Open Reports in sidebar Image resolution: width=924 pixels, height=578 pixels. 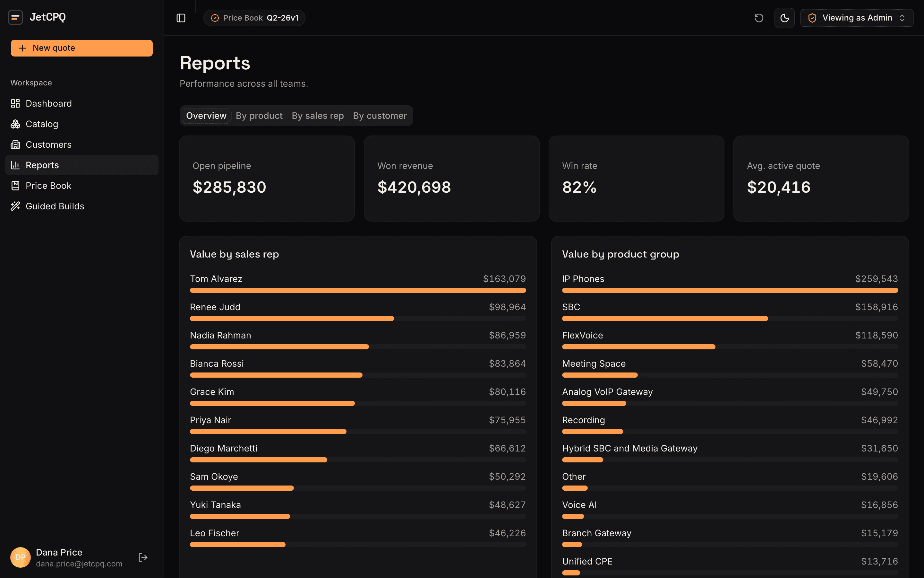pyautogui.click(x=82, y=165)
